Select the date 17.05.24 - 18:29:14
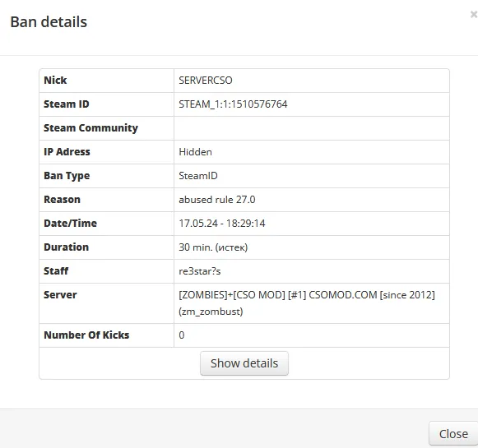This screenshot has height=448, width=478. (222, 224)
